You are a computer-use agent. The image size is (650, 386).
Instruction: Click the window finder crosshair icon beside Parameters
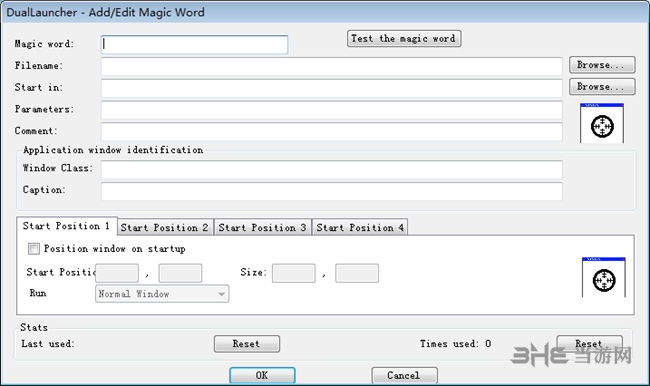602,124
